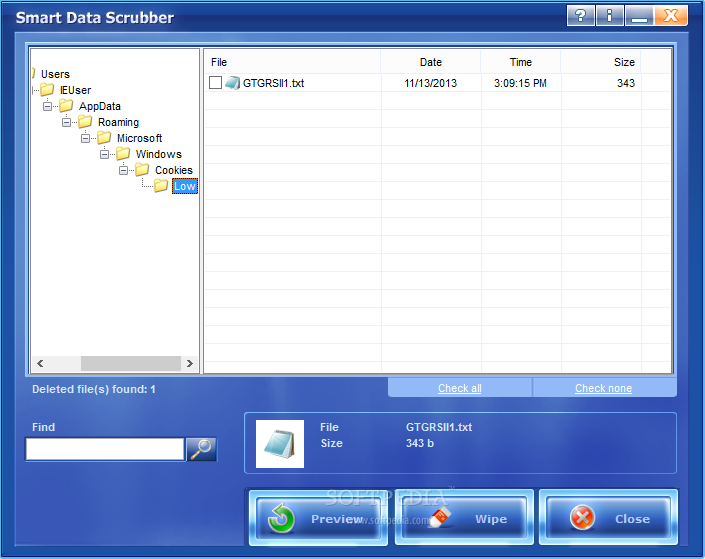
Task: Click red X icon on Close button
Action: (x=582, y=518)
